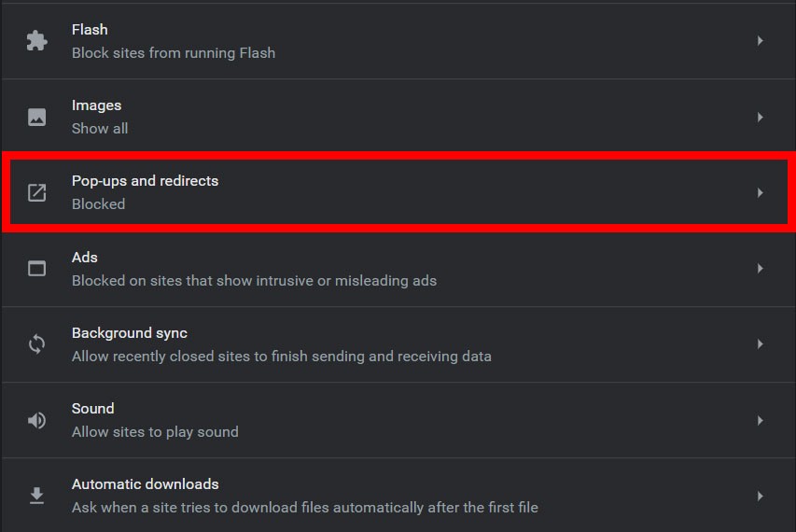Select the "Pop-ups and redirects" title text
Viewport: 796px width, 532px height.
coord(145,181)
